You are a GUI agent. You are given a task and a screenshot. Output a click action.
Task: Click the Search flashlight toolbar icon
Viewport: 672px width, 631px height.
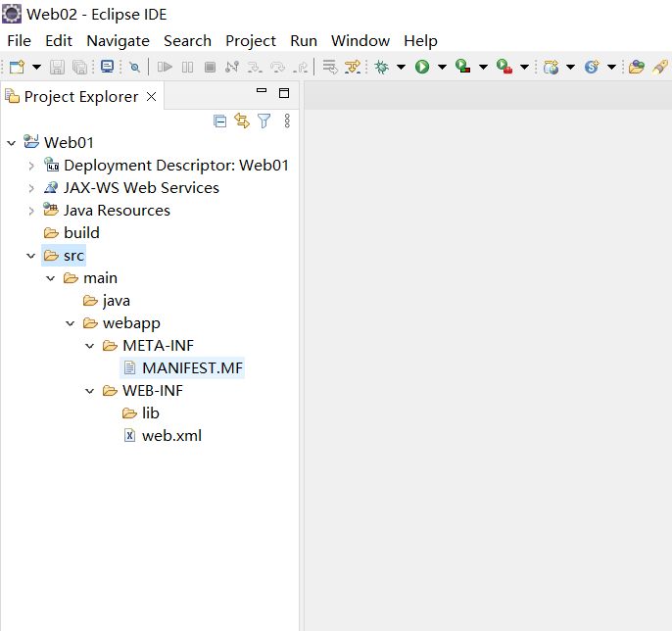point(660,67)
